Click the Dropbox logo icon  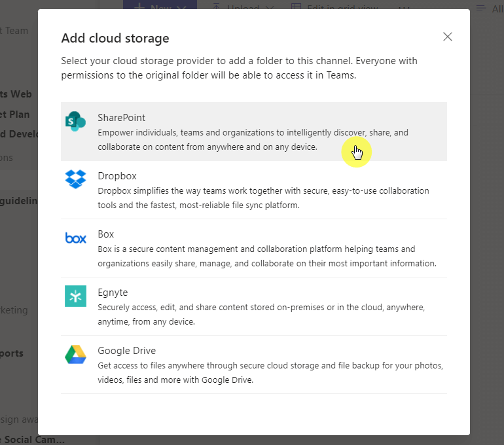point(75,179)
